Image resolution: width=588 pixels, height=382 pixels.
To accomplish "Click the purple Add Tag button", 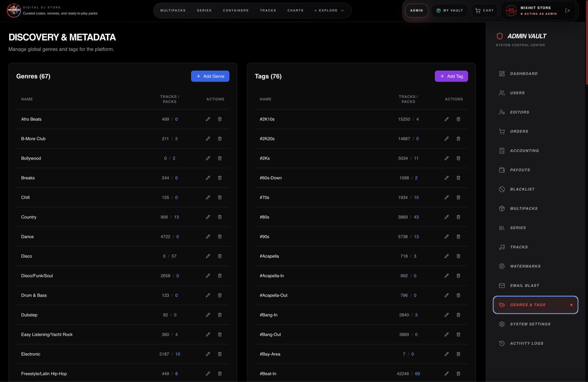I will point(451,76).
